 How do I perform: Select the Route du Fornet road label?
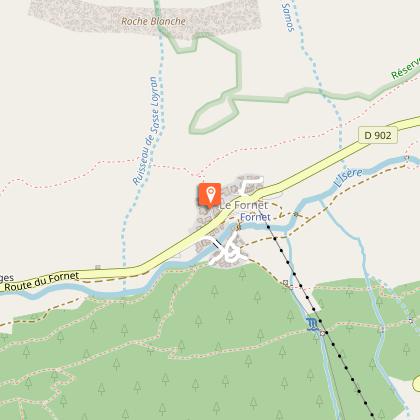point(42,281)
